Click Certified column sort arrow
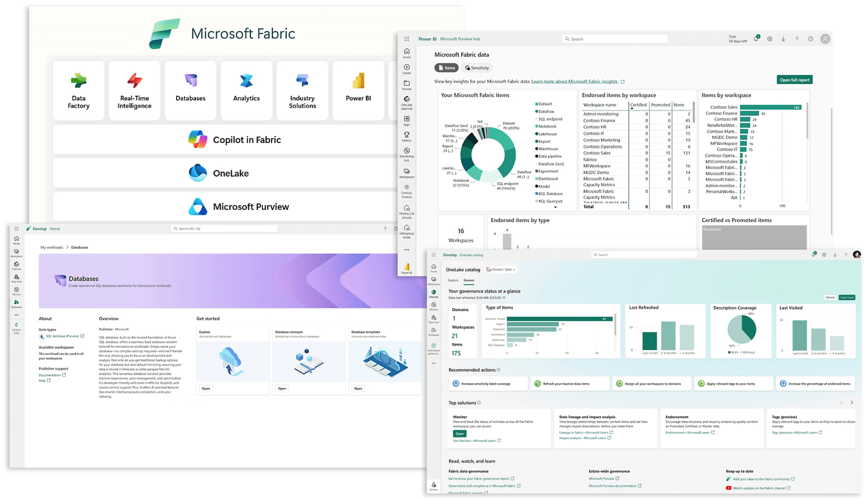 pos(632,108)
